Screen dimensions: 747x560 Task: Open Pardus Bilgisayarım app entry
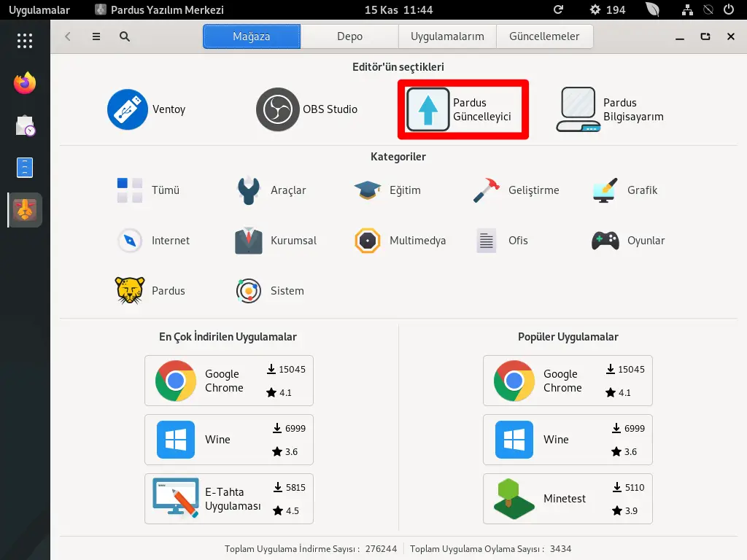[611, 109]
